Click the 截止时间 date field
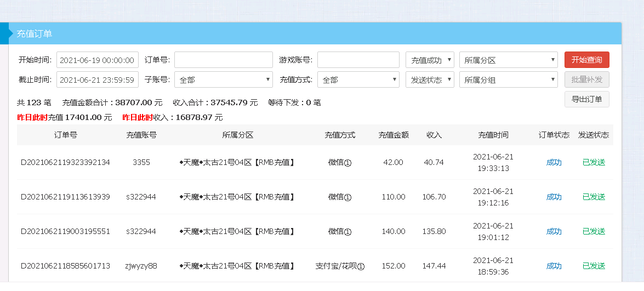 tap(97, 79)
